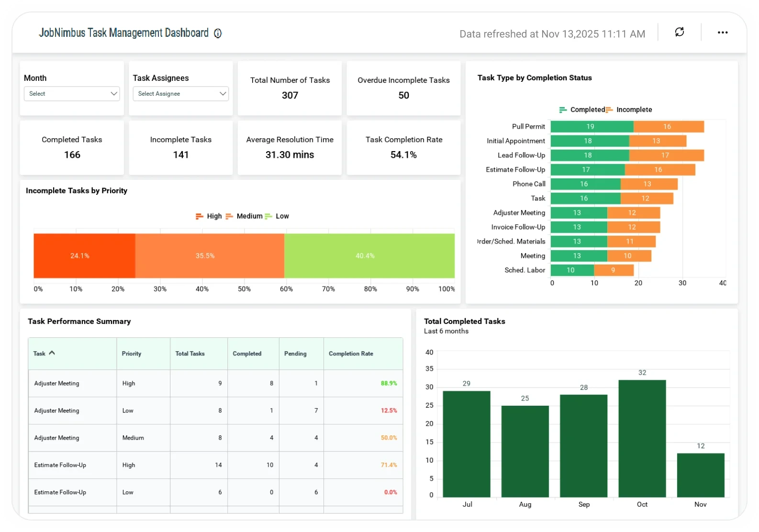This screenshot has width=759, height=532.
Task: Click the Initial Appointment chart label
Action: pyautogui.click(x=516, y=141)
